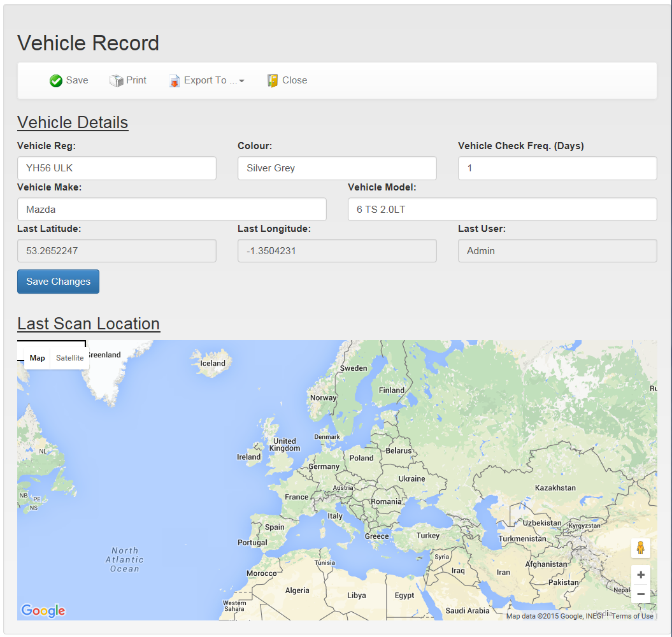Focus Vehicle Check Freq. days field

pyautogui.click(x=557, y=168)
